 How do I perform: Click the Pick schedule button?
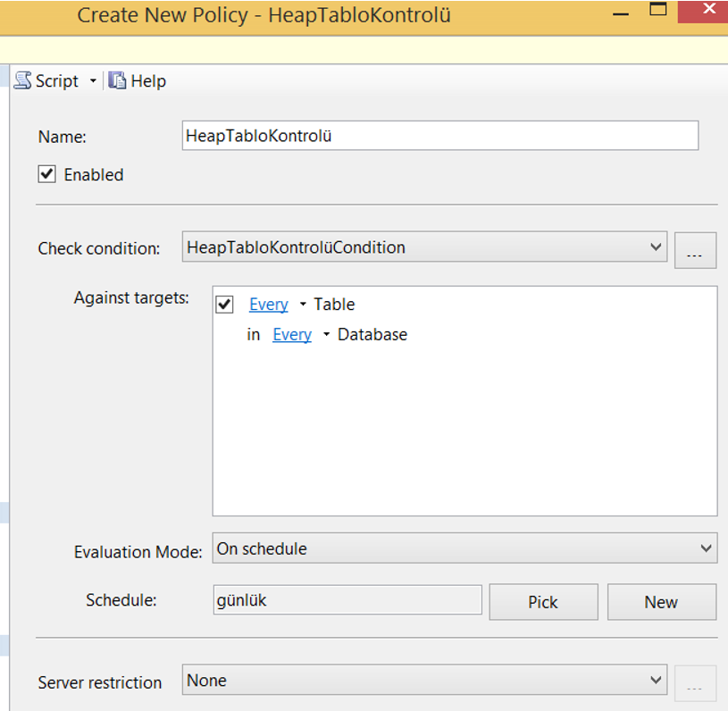543,602
